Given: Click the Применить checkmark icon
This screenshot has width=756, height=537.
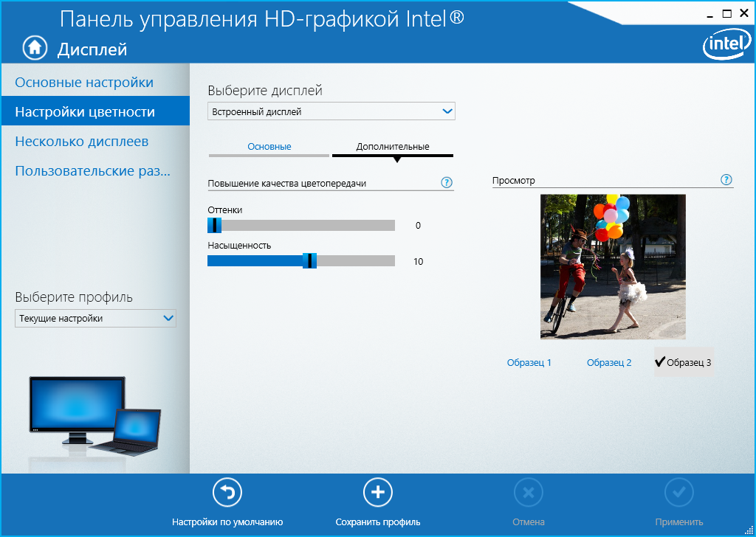Looking at the screenshot, I should click(679, 492).
